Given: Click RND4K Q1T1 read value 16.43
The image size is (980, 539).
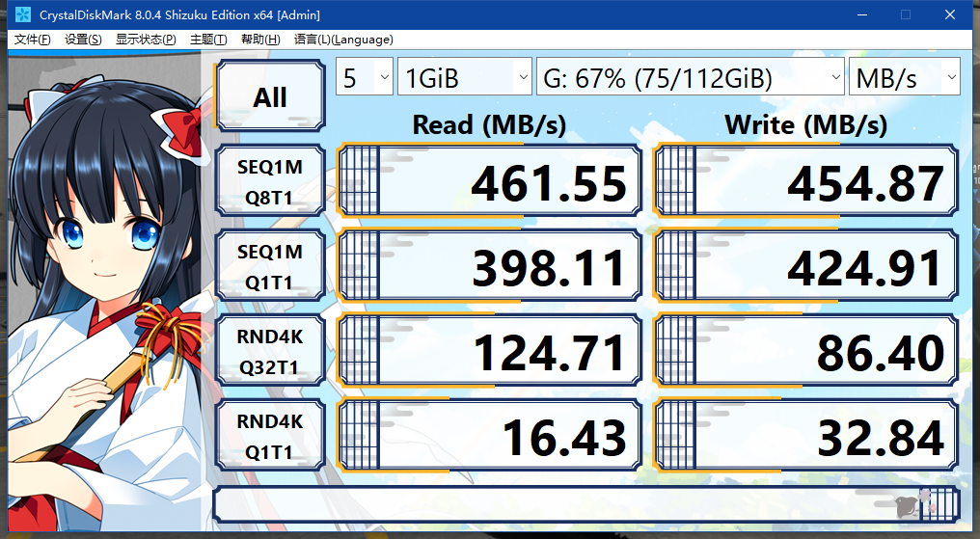Looking at the screenshot, I should [489, 436].
